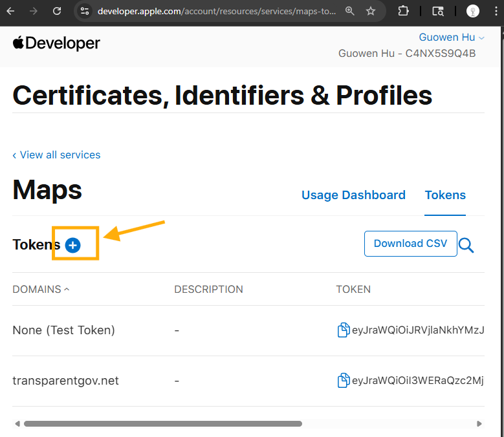Go back using the browser back arrow
This screenshot has height=437, width=504.
coord(10,11)
